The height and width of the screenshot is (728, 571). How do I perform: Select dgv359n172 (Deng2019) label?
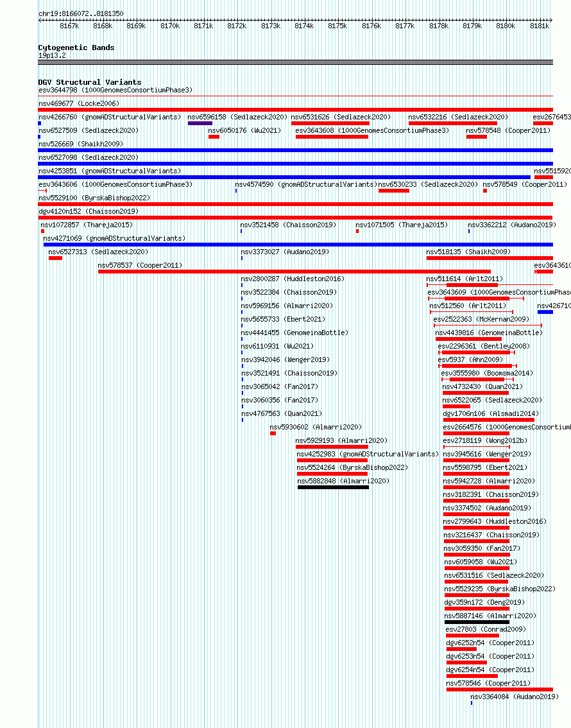pyautogui.click(x=484, y=602)
